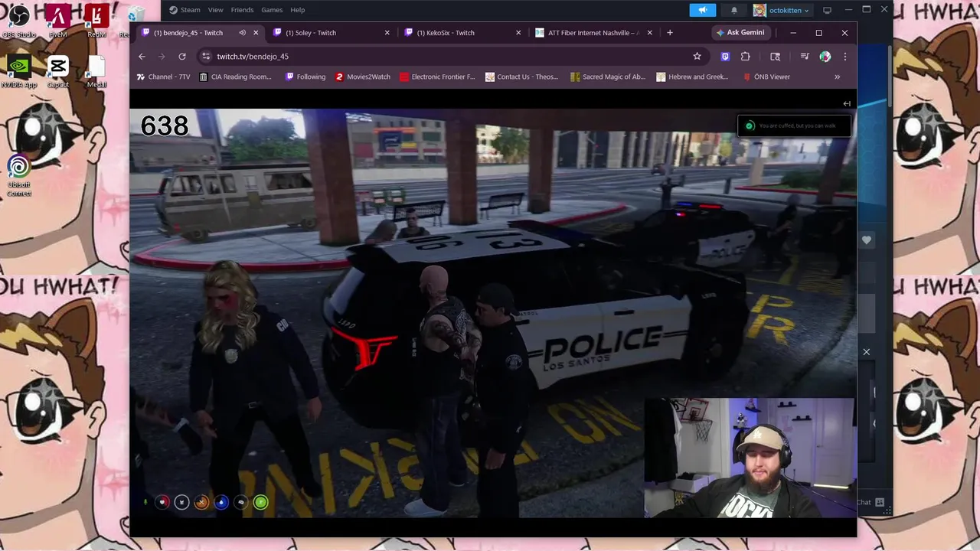Viewport: 980px width, 551px height.
Task: Open CapCut desktop shortcut
Action: coord(57,71)
